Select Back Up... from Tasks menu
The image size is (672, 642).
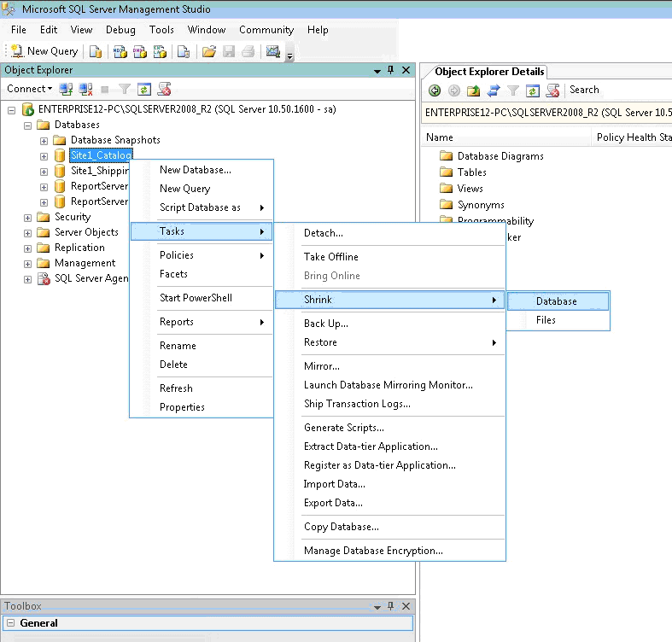326,324
